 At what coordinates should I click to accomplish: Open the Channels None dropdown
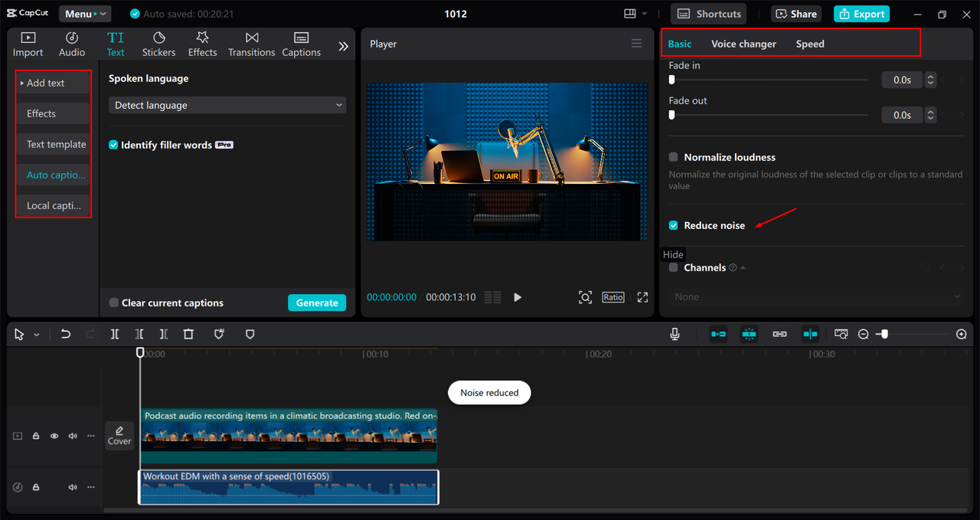click(816, 296)
